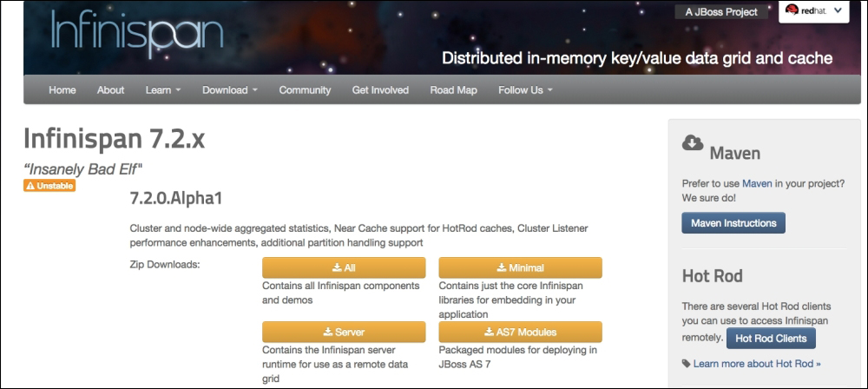The width and height of the screenshot is (868, 389).
Task: Open the Get Involved page
Action: click(x=380, y=90)
